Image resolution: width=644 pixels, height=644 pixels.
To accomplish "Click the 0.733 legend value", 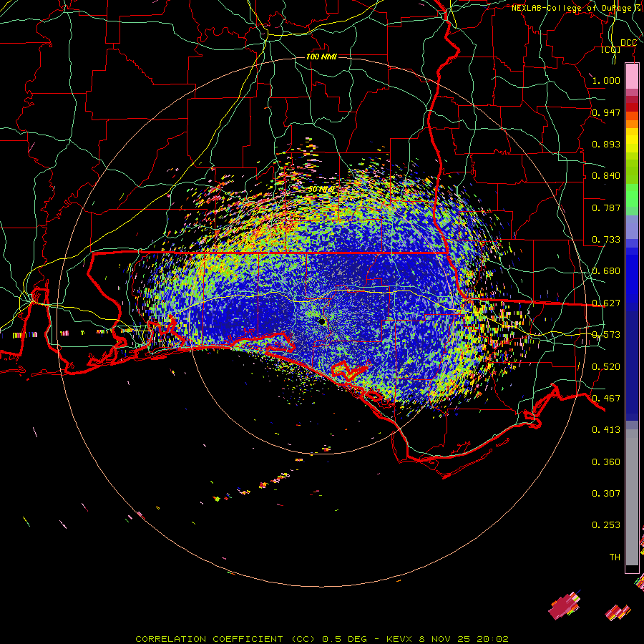I will pos(606,240).
